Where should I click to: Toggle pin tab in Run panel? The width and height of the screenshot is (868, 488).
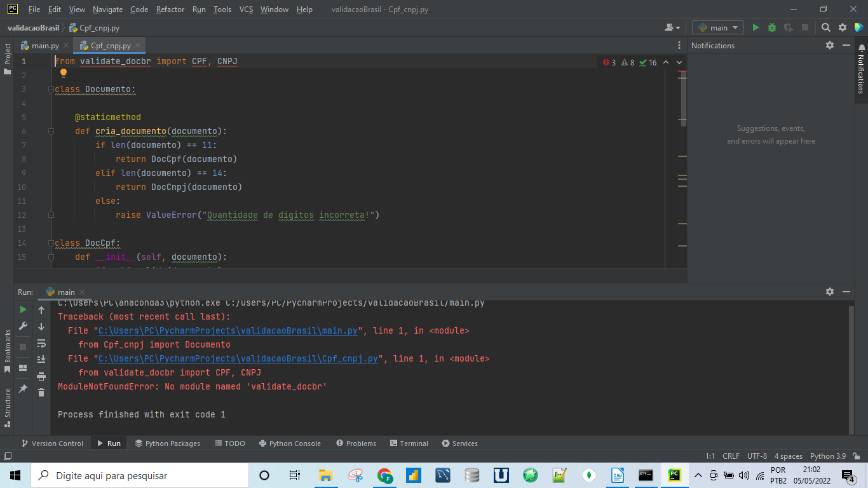pos(23,388)
